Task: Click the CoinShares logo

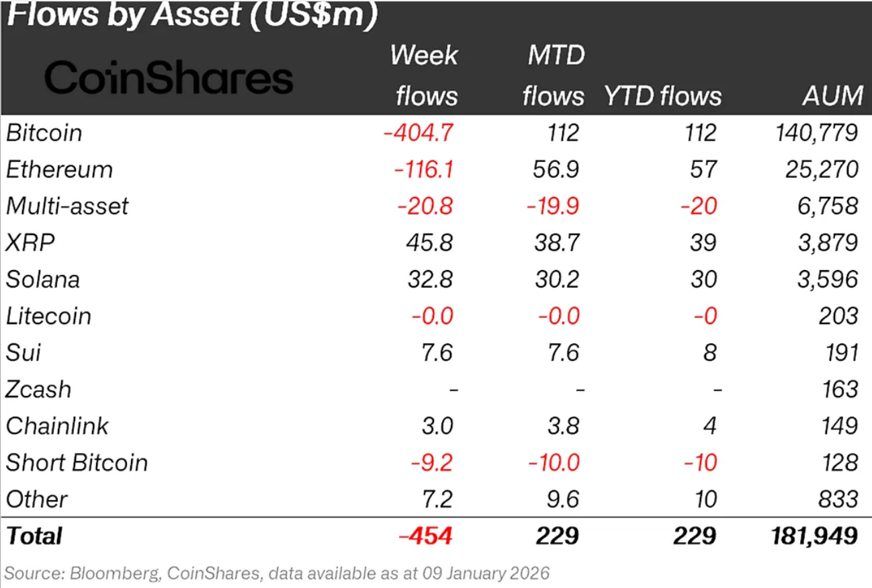Action: pos(169,78)
